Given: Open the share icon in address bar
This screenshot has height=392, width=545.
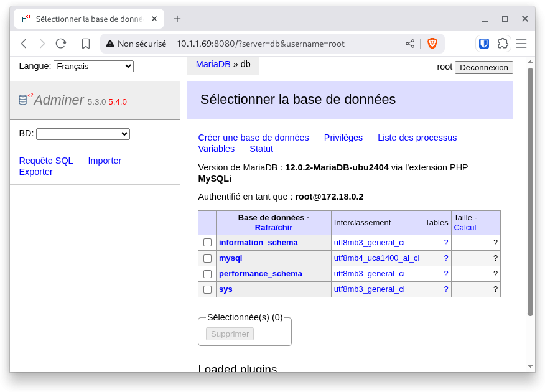Looking at the screenshot, I should pyautogui.click(x=410, y=44).
